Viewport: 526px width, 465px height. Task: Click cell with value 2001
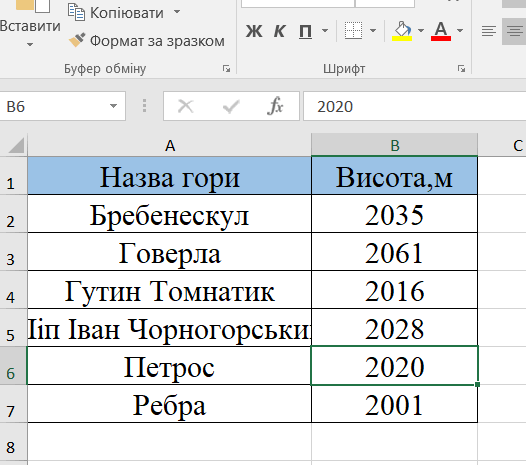pos(394,404)
